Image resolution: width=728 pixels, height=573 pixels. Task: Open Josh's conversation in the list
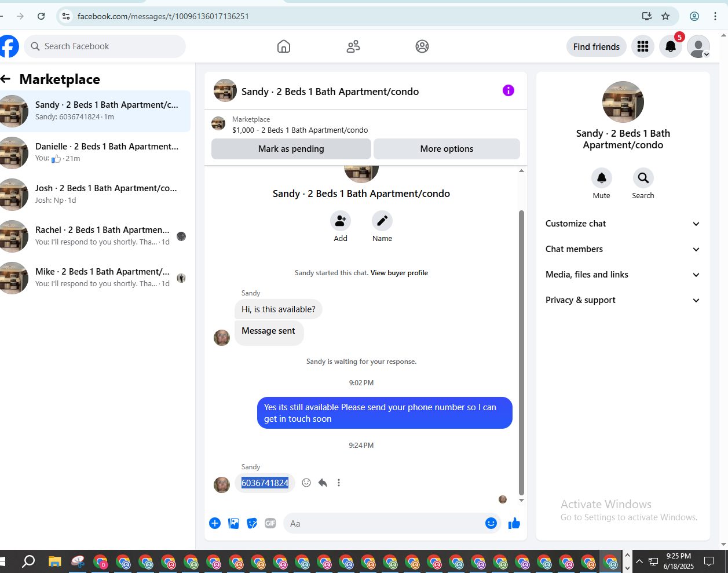coord(95,195)
